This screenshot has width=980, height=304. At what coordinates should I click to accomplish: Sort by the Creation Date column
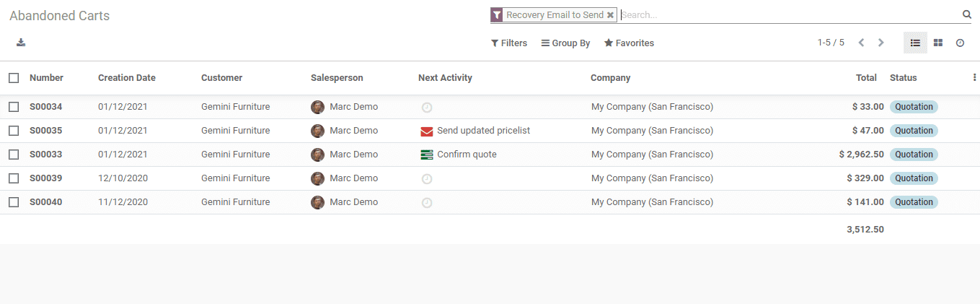(127, 78)
